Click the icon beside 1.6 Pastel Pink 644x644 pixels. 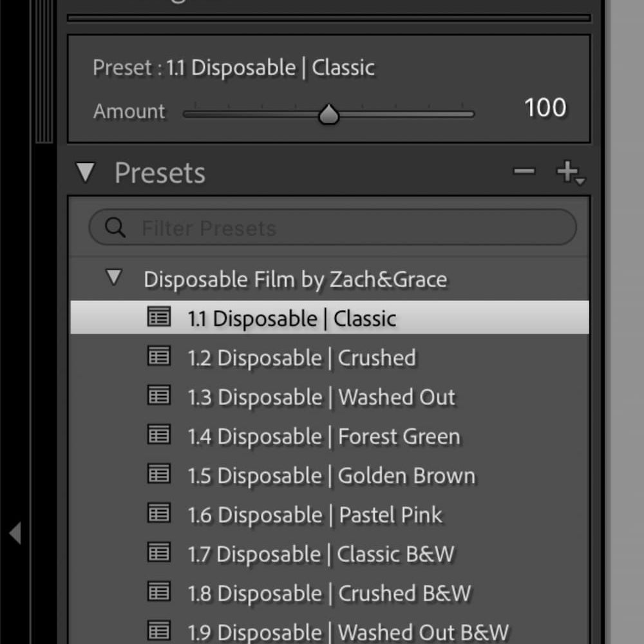158,514
